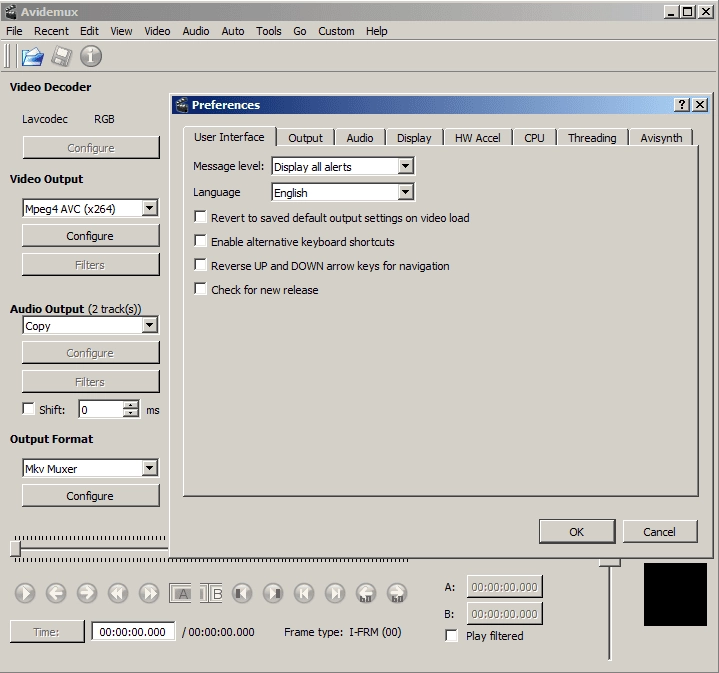Set selection end marker B
This screenshot has width=719, height=673.
[211, 593]
